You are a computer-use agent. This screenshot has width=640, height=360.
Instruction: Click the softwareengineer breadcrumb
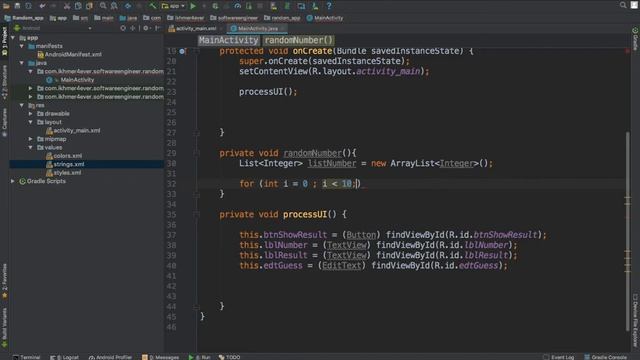coord(234,18)
